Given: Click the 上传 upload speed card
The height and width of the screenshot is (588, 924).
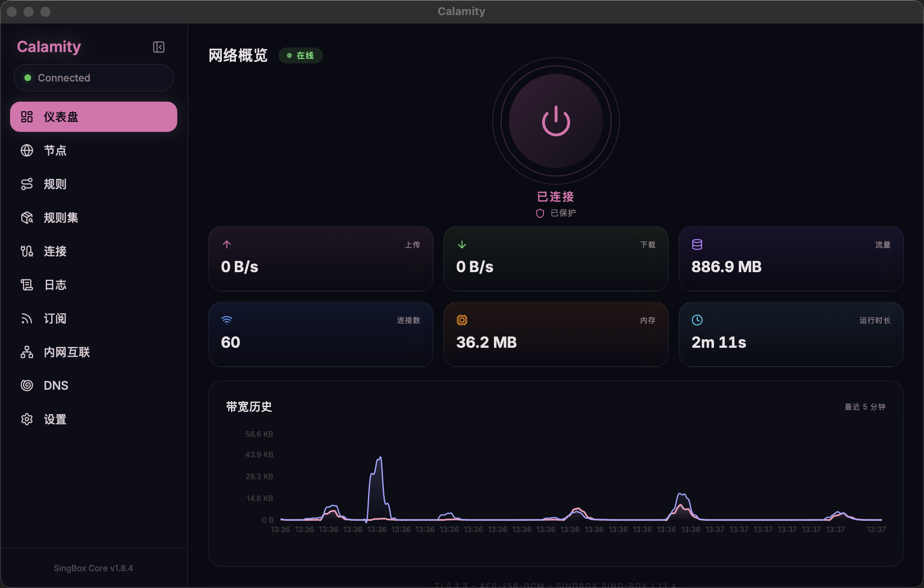Looking at the screenshot, I should [x=320, y=259].
